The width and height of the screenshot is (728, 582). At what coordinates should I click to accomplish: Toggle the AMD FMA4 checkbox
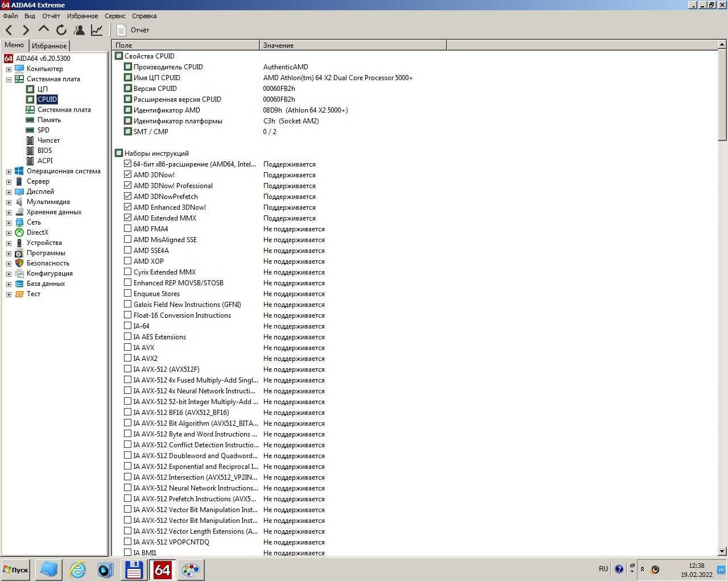pyautogui.click(x=127, y=228)
